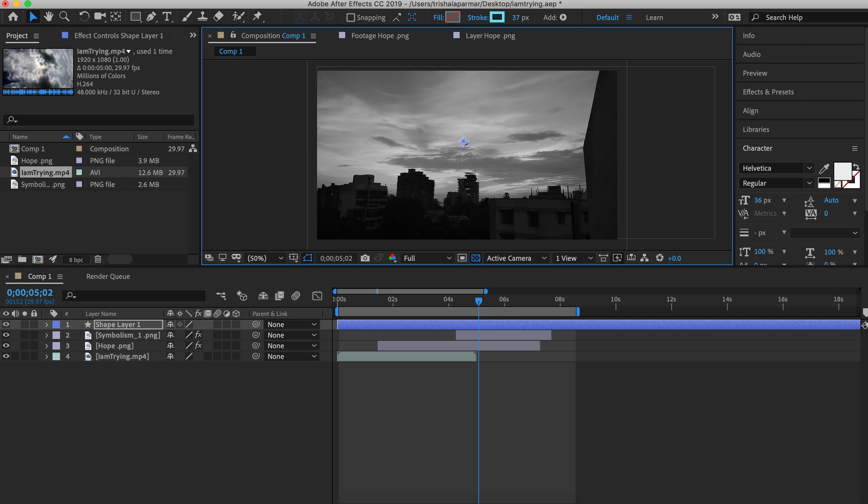Click the Stroke color swatch

point(497,17)
